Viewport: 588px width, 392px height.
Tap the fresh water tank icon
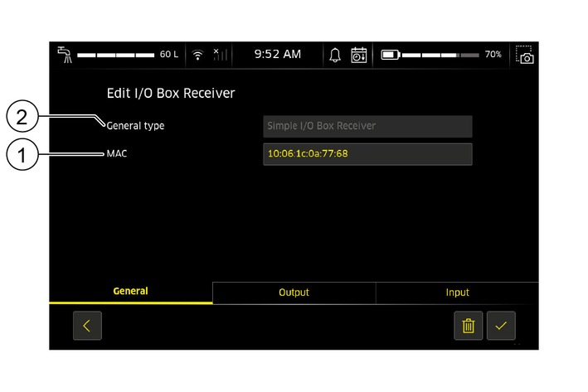tap(64, 54)
